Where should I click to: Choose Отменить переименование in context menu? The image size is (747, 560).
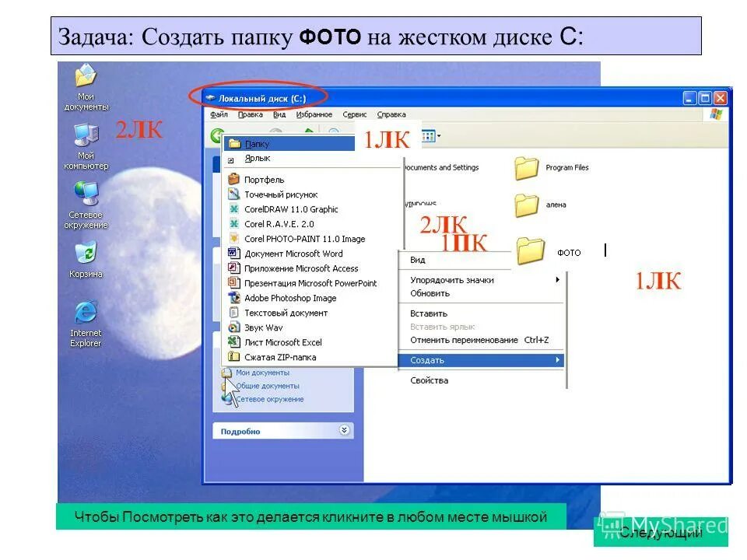[481, 340]
